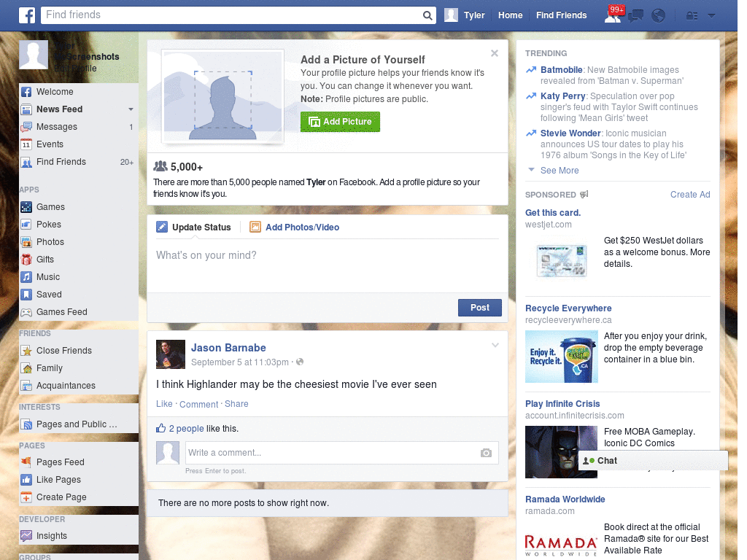Select the Update Status tab
The image size is (747, 560).
click(194, 227)
